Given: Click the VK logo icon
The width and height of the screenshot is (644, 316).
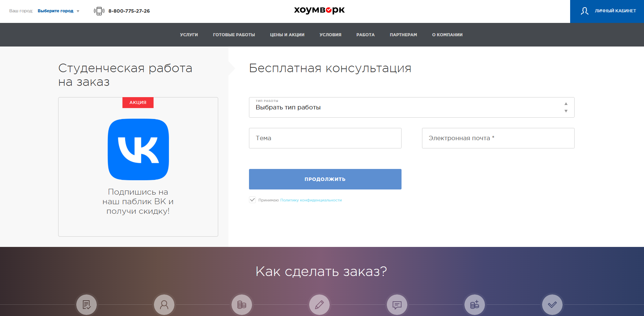Looking at the screenshot, I should (x=138, y=149).
